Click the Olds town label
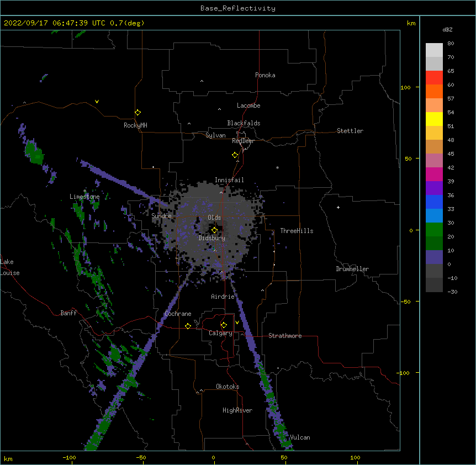This screenshot has width=476, height=465. coord(214,218)
